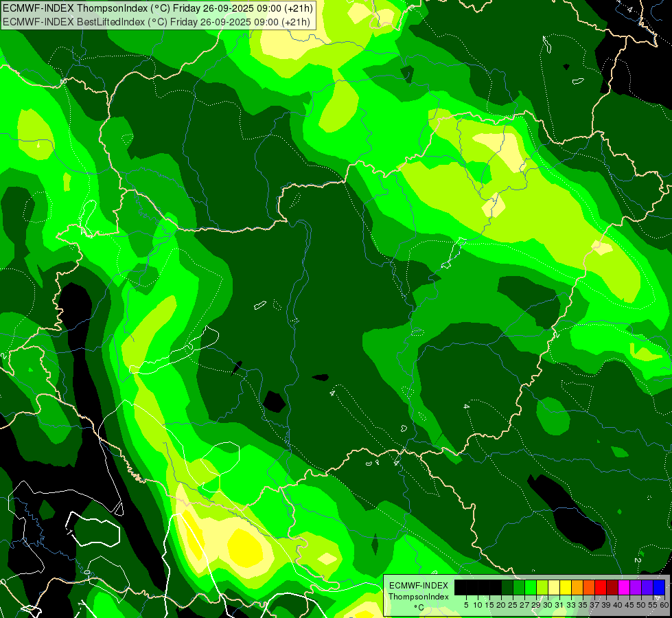Click the legend's ECMWF-INDEX label
The image size is (672, 618).
pos(419,586)
